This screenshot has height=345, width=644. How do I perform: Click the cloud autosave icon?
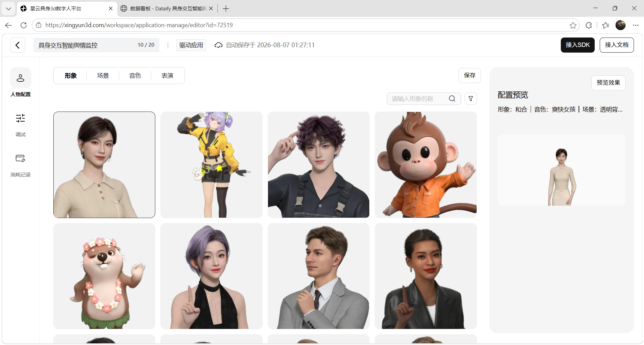218,45
